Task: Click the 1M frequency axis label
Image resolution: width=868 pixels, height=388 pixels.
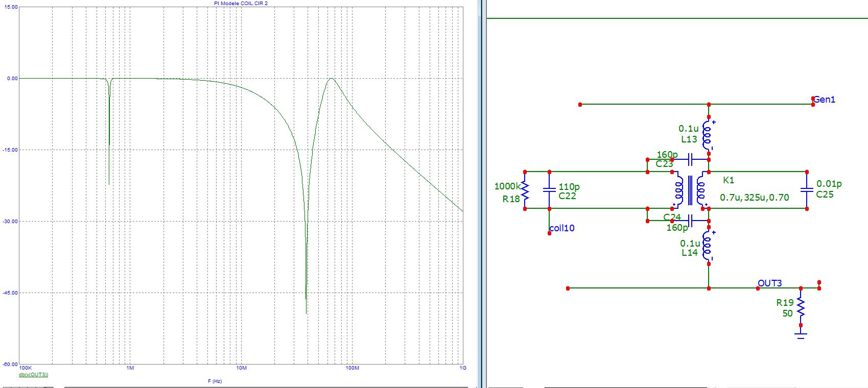Action: [x=130, y=368]
